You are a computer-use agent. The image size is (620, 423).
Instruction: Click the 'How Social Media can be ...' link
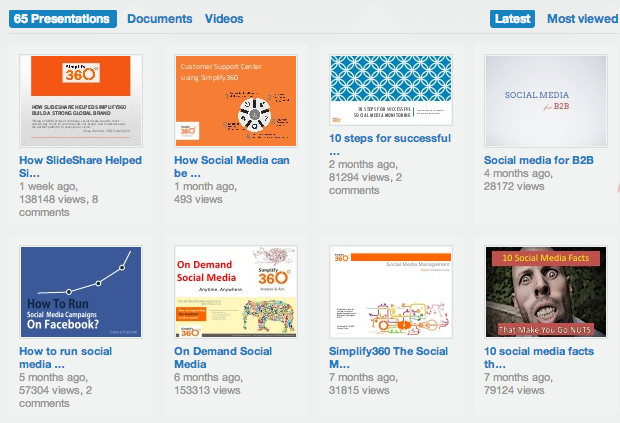point(232,166)
